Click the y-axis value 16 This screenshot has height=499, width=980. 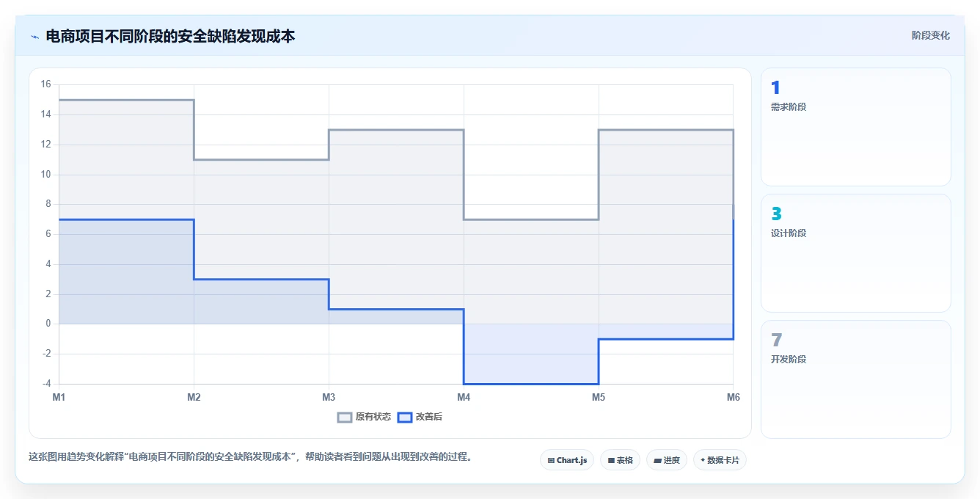[45, 84]
